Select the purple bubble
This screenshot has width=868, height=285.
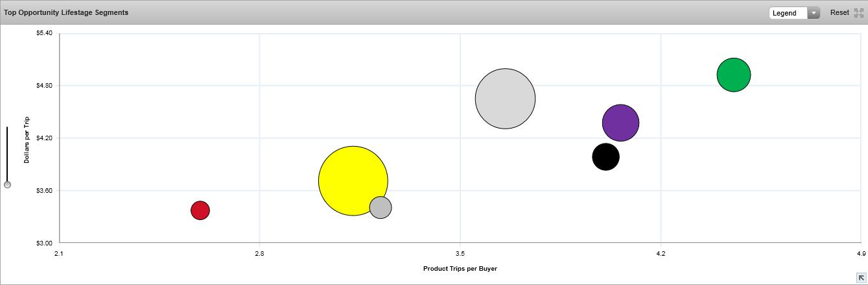pos(620,122)
